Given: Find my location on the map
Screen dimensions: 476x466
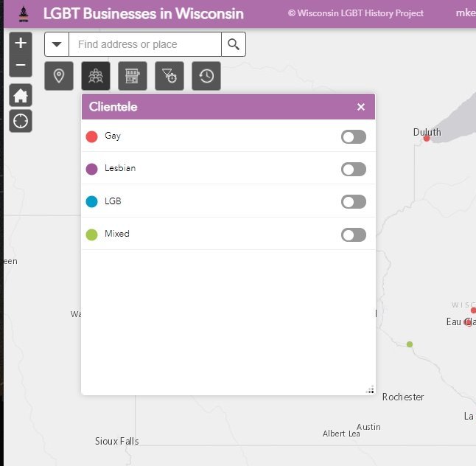Looking at the screenshot, I should coord(21,121).
